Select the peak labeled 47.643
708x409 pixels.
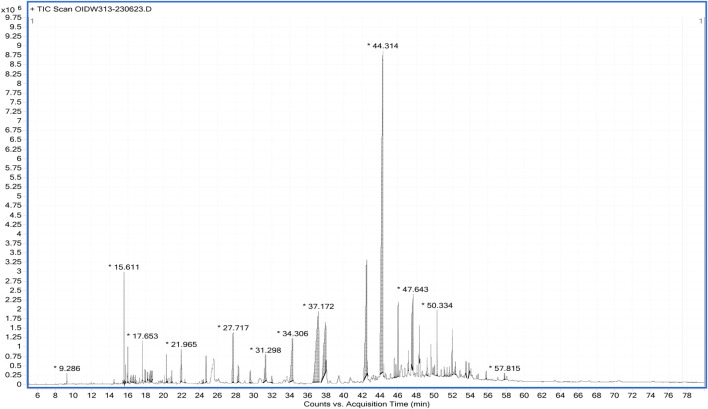pos(414,289)
